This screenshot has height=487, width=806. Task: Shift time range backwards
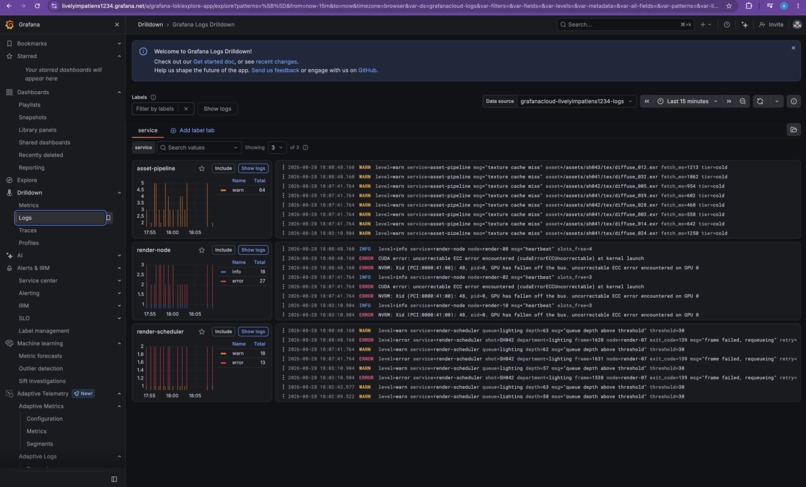coord(647,101)
